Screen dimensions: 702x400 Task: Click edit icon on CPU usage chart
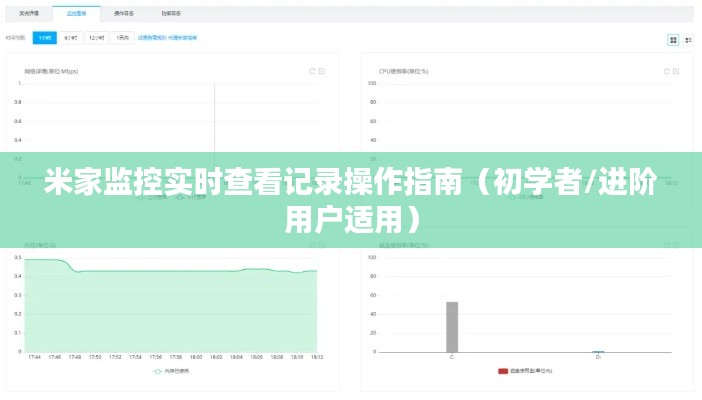pyautogui.click(x=676, y=71)
